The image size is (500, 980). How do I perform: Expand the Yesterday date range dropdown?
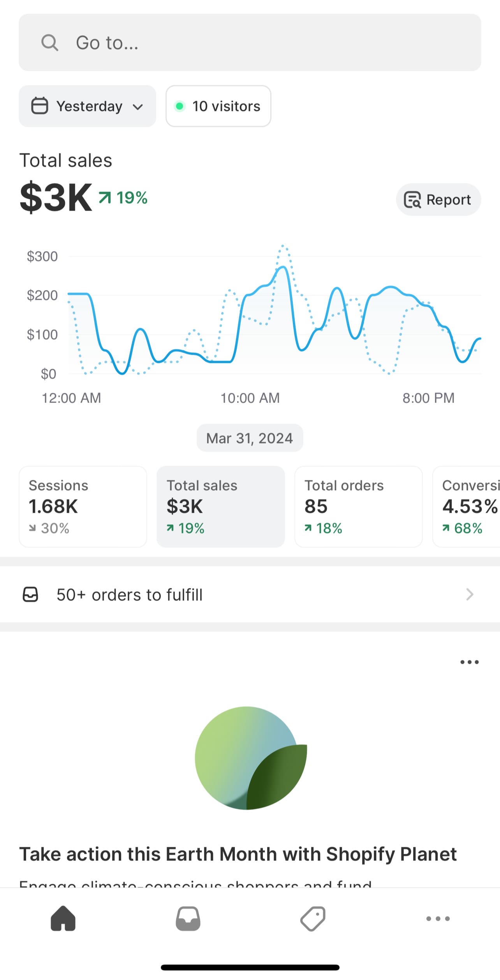[x=87, y=106]
